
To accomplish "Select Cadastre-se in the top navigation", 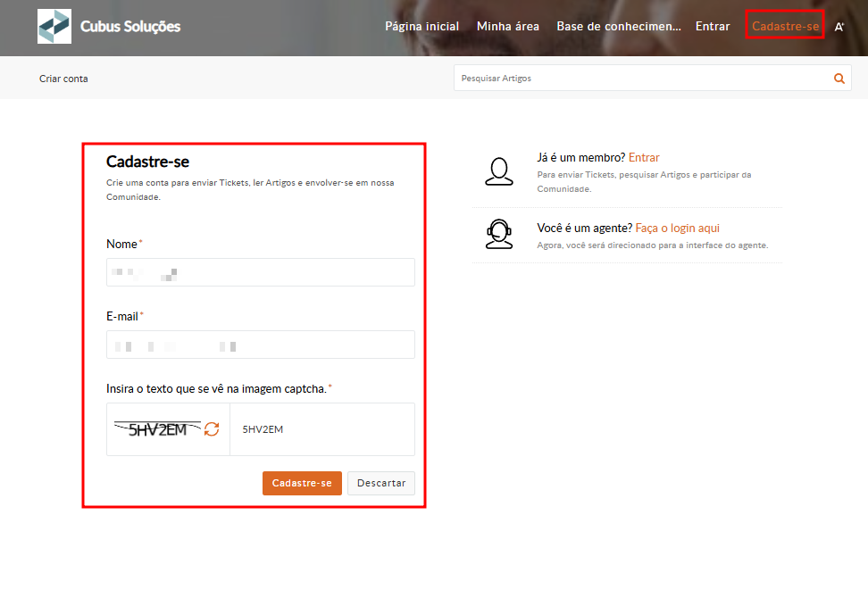I will click(785, 27).
